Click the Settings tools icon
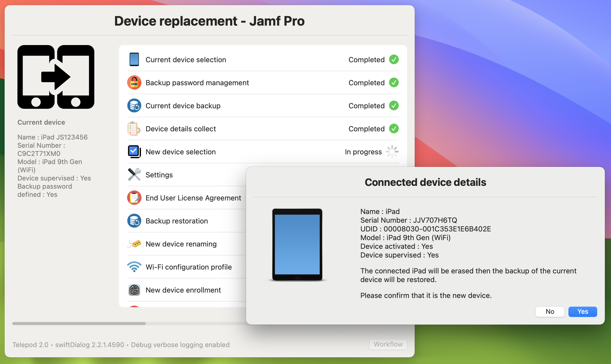Viewport: 611px width, 364px height. point(134,175)
